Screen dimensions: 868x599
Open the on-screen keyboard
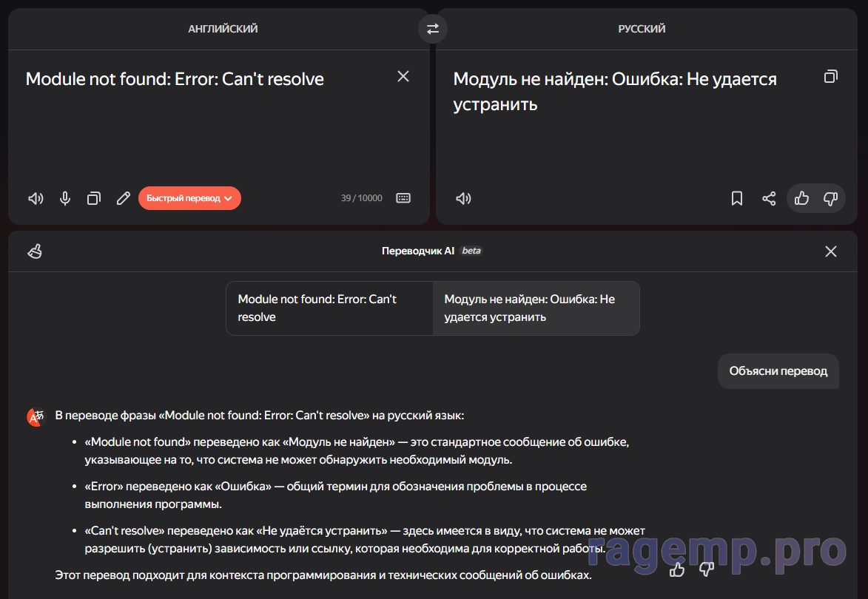(403, 198)
